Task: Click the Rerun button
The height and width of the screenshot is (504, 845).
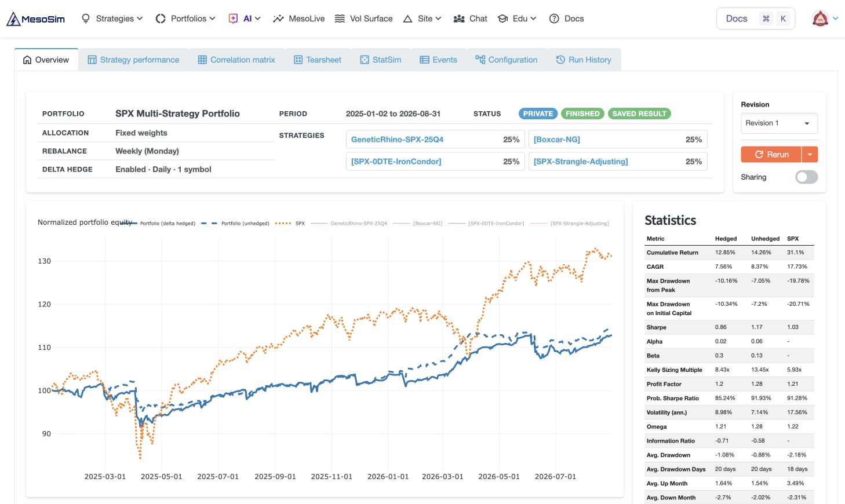Action: coord(771,155)
